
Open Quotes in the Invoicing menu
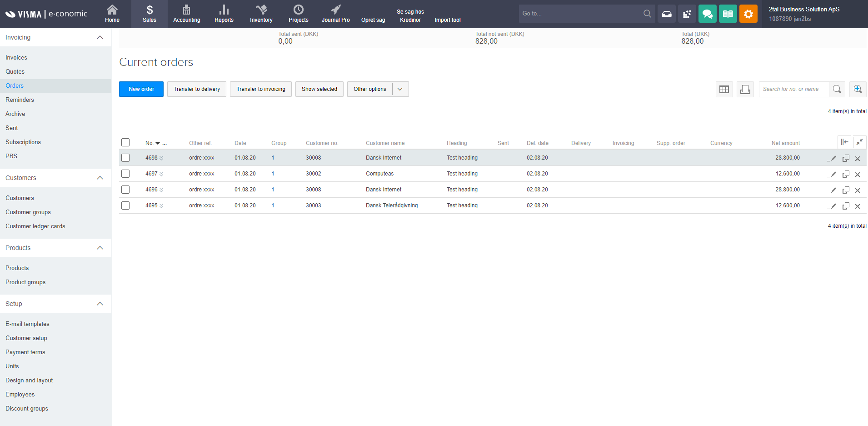(15, 71)
